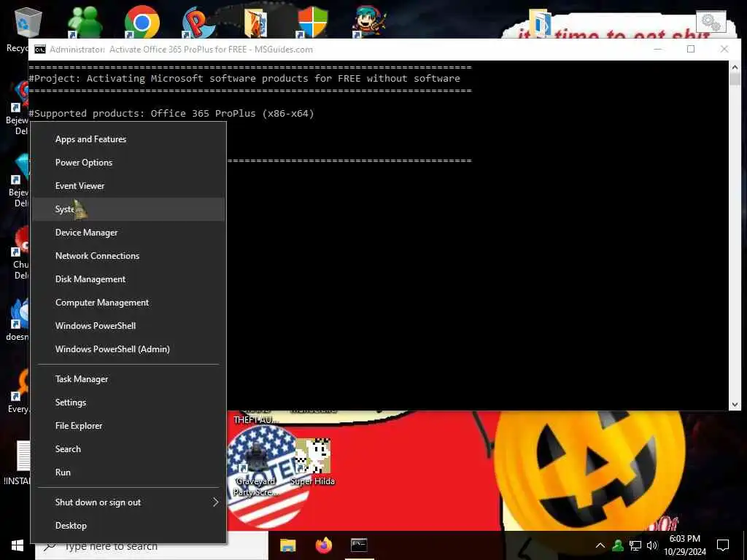Open the volume speaker tray icon

point(651,545)
